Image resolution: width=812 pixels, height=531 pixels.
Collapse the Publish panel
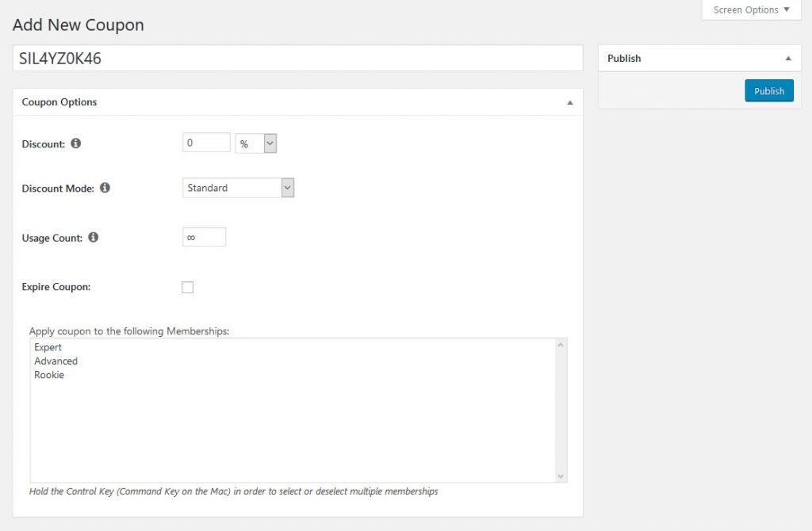pos(787,59)
